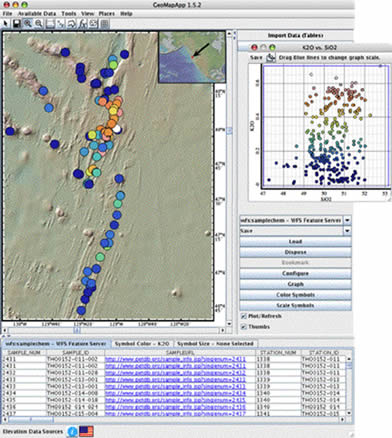Click the US flag icon in status bar
The image size is (392, 438).
click(86, 431)
